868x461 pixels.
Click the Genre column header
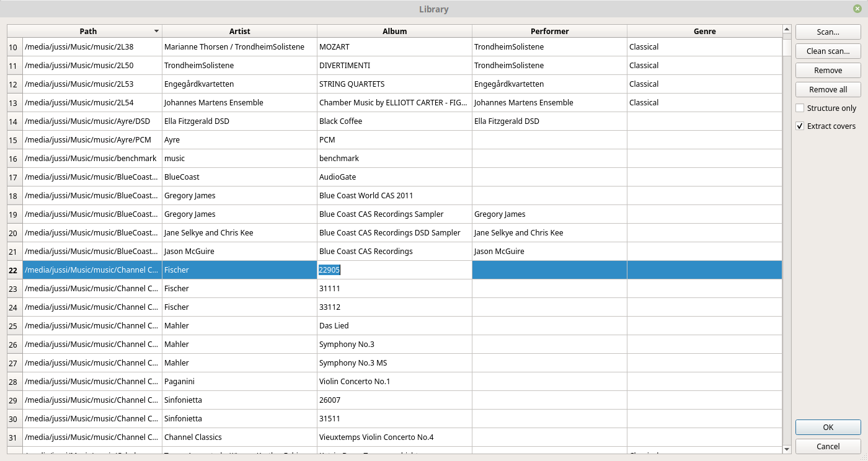[704, 31]
